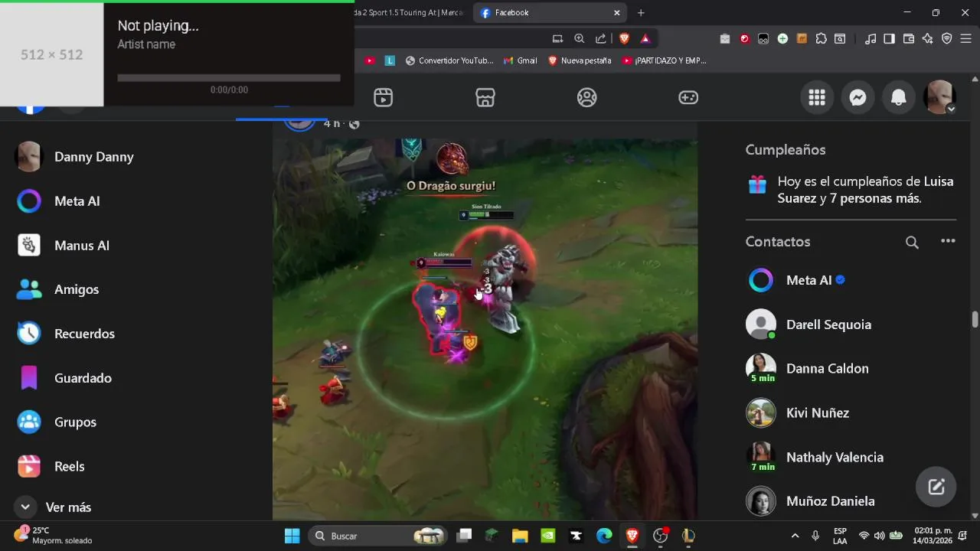Open League of Legends taskbar icon

tap(688, 536)
